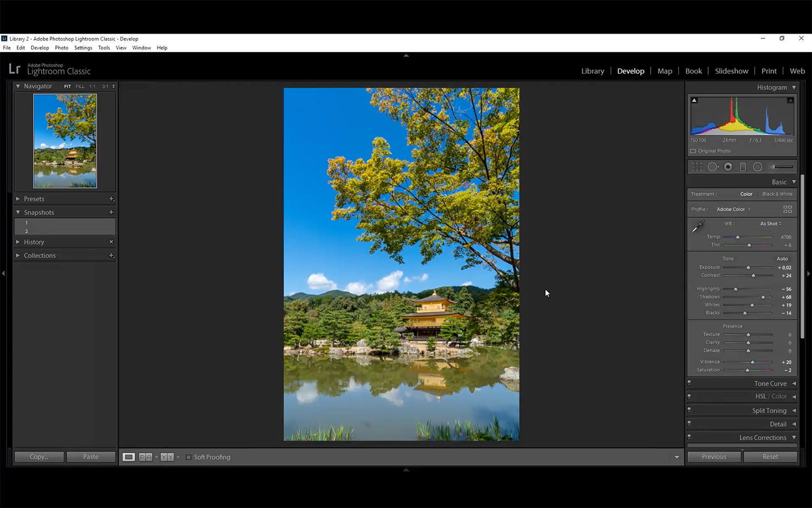The height and width of the screenshot is (508, 812).
Task: Switch to Loupe view in toolbar
Action: tap(129, 457)
